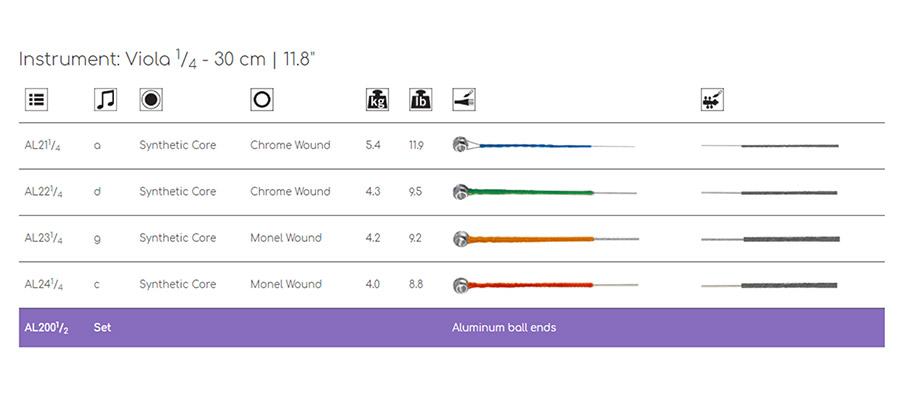Click the music note column icon
This screenshot has width=900, height=399.
point(105,100)
